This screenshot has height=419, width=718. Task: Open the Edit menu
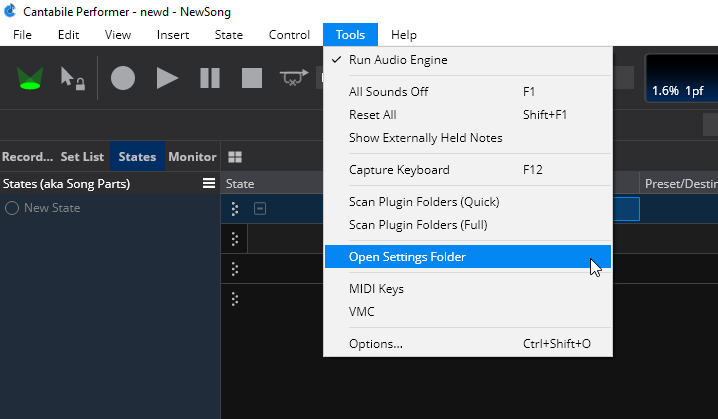tap(69, 35)
